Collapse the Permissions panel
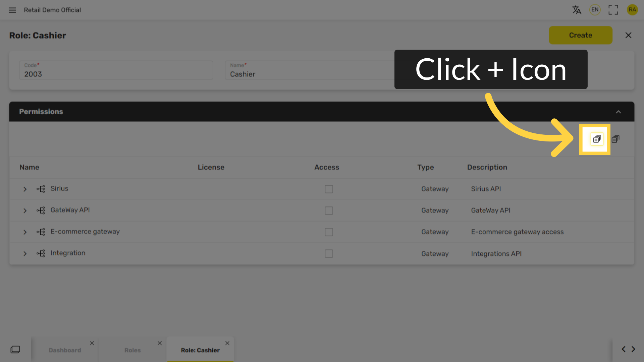 [618, 112]
